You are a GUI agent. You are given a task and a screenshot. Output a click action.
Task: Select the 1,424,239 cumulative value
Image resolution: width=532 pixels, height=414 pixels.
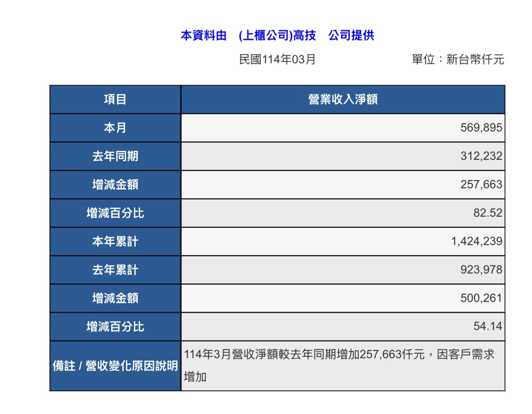tap(476, 241)
